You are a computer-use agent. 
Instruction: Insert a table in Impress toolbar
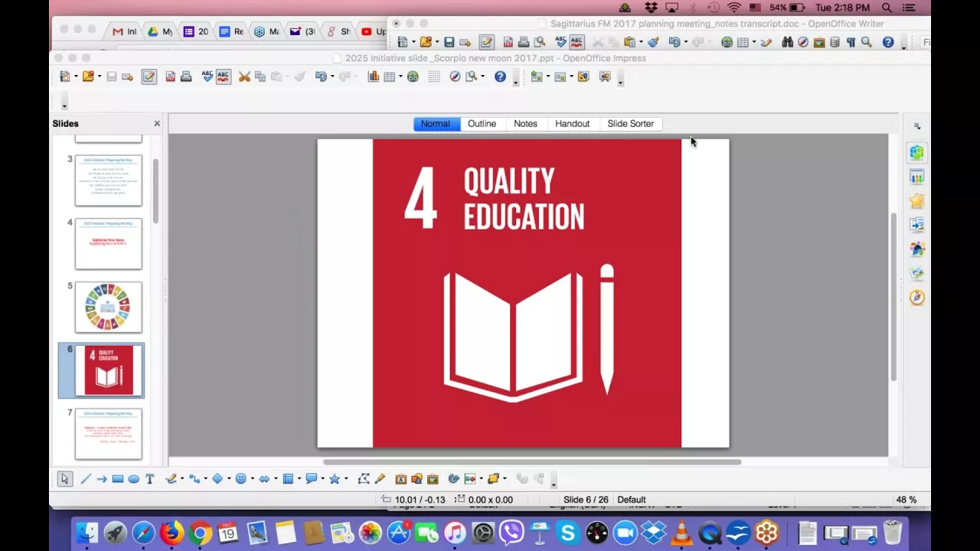tap(390, 77)
